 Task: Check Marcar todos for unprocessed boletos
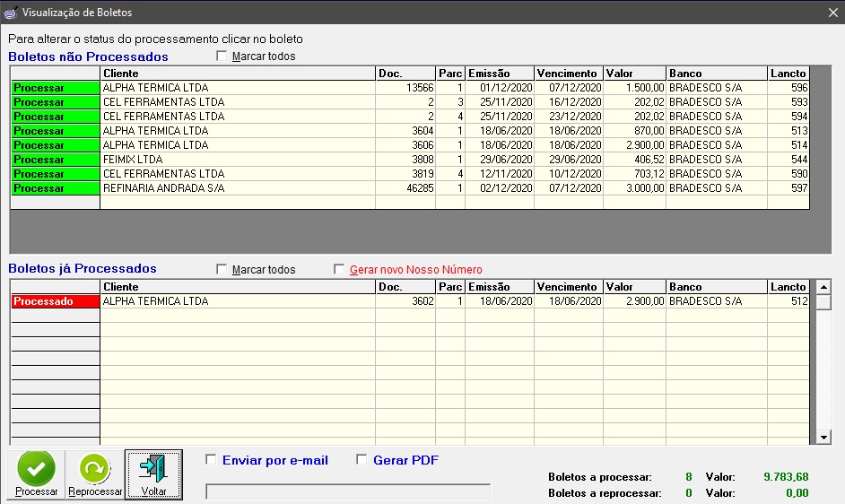coord(222,56)
